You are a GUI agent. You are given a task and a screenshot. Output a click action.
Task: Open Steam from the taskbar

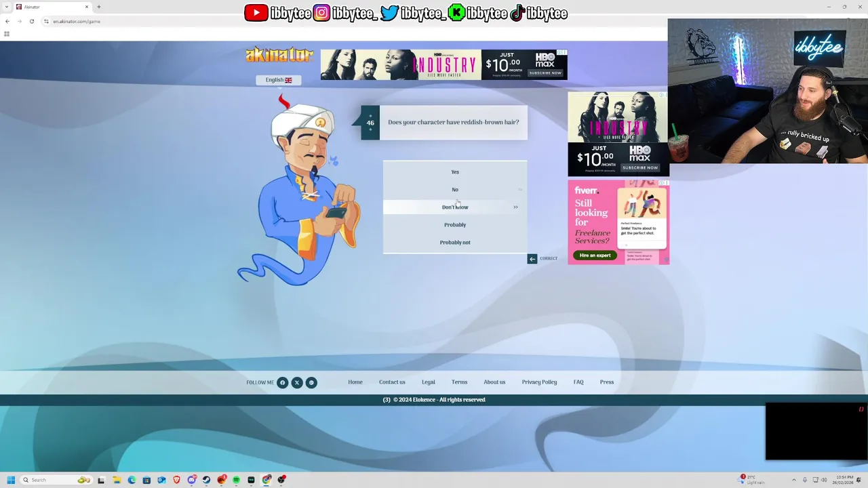click(x=206, y=480)
